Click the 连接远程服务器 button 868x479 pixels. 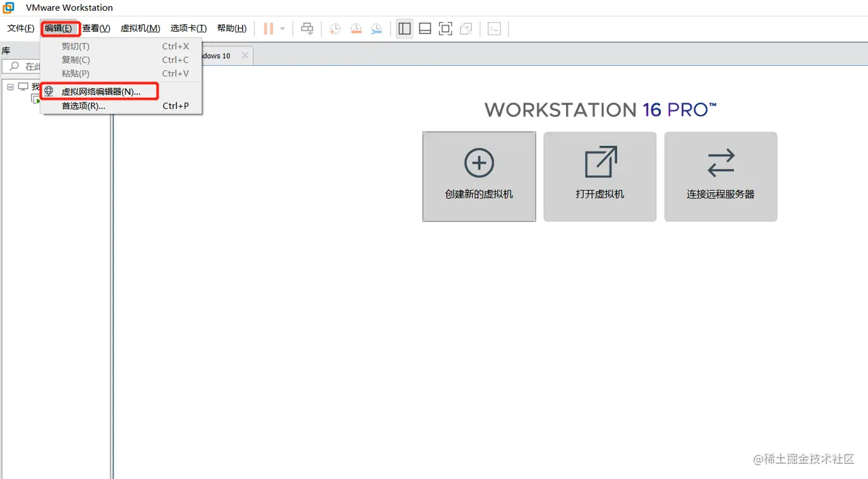tap(721, 177)
